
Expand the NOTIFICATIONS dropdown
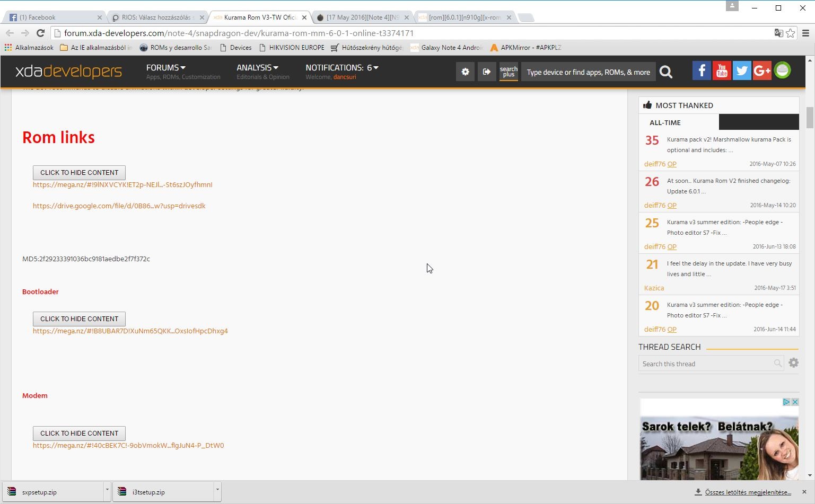[342, 68]
